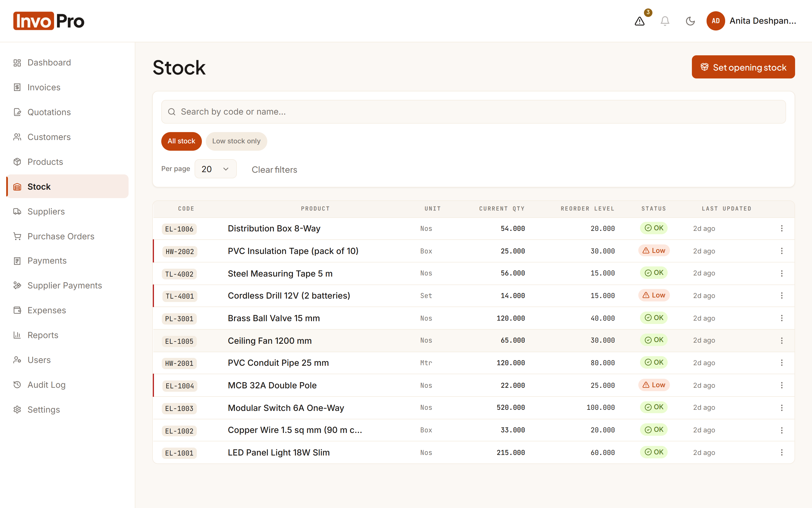This screenshot has height=508, width=812.
Task: Focus the Search by code or name field
Action: [473, 112]
